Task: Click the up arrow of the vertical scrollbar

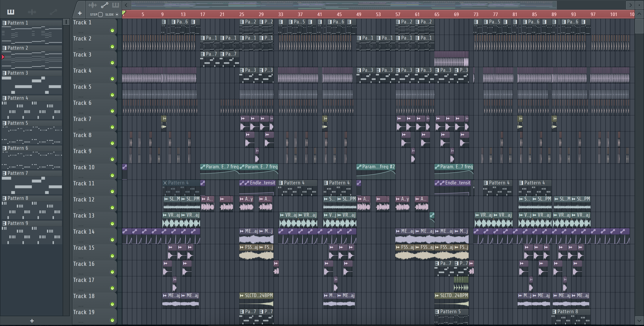Action: tap(640, 14)
